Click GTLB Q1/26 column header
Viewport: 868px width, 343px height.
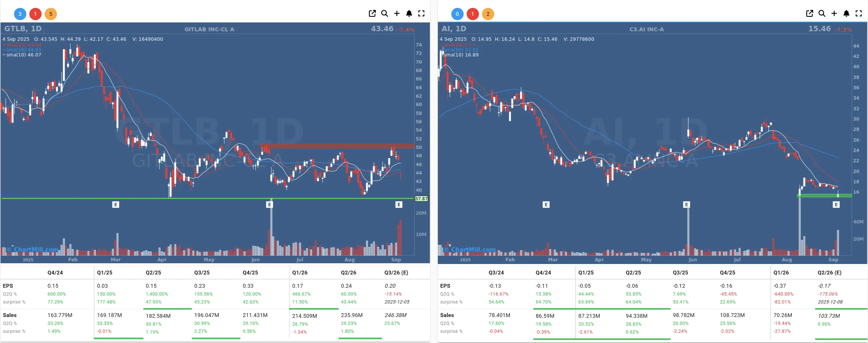(300, 273)
